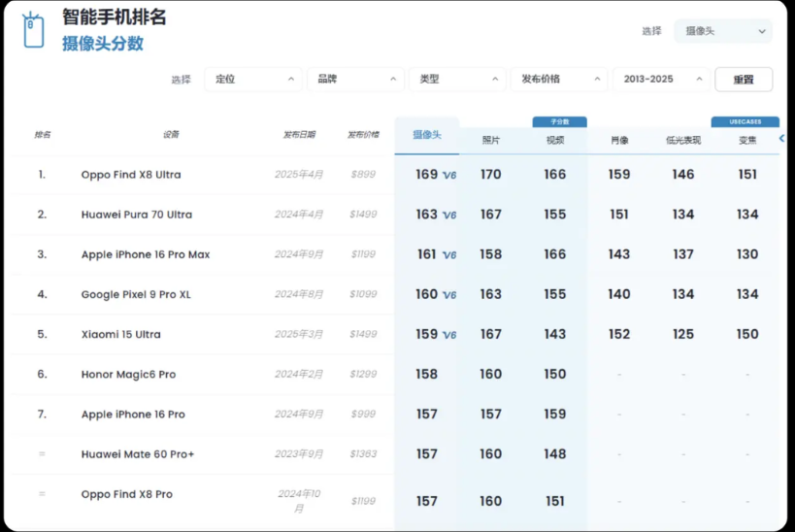Open the Huawei Pura 70 Ultra device link
This screenshot has height=532, width=795.
coord(137,215)
